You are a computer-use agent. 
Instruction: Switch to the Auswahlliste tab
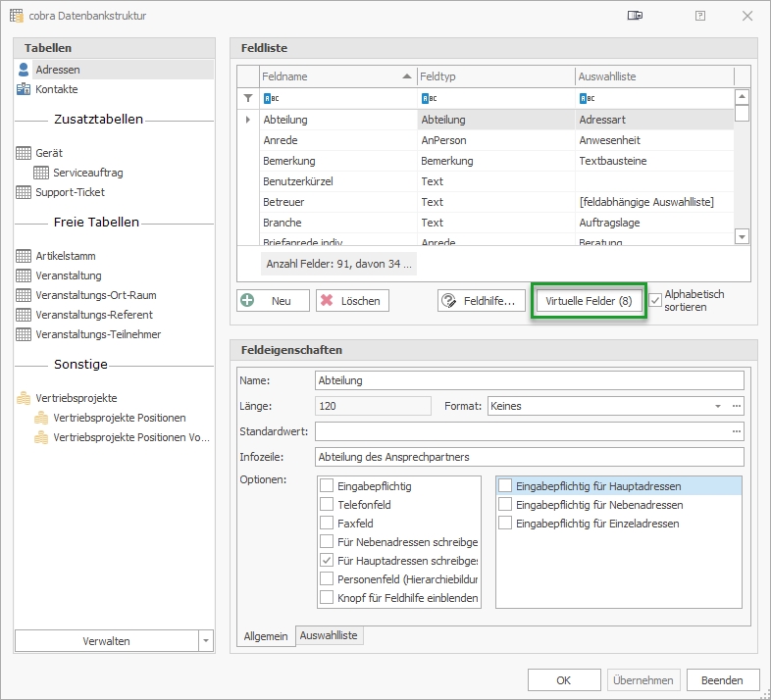[330, 636]
